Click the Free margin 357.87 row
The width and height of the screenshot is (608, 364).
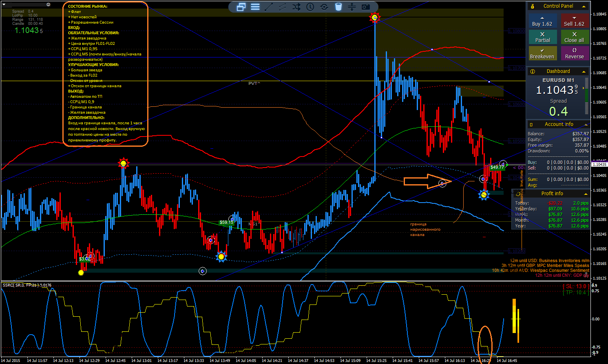pos(558,145)
